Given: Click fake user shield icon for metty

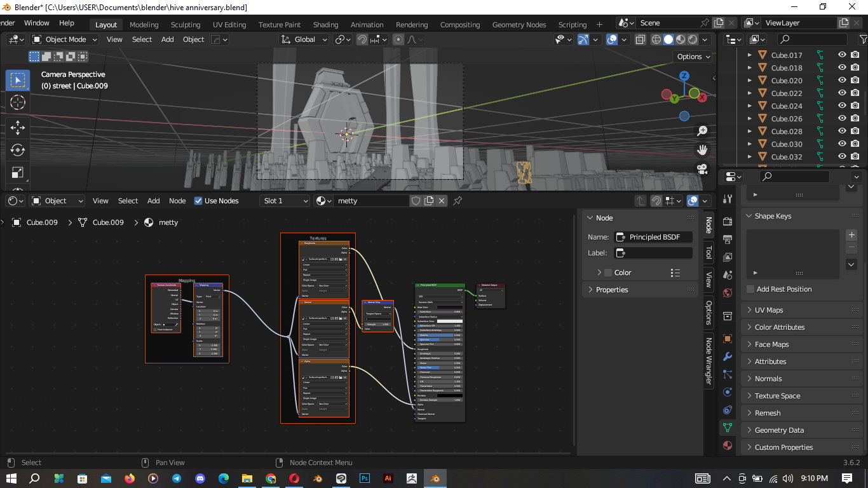Looking at the screenshot, I should tap(416, 201).
